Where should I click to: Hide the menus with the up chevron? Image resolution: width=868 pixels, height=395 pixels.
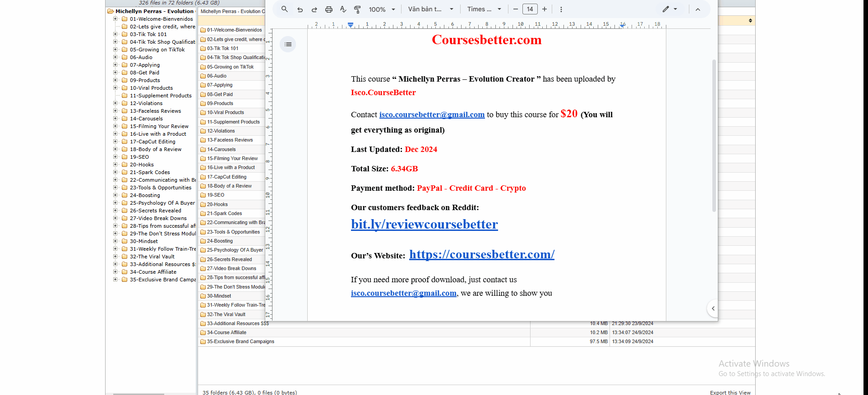click(697, 9)
